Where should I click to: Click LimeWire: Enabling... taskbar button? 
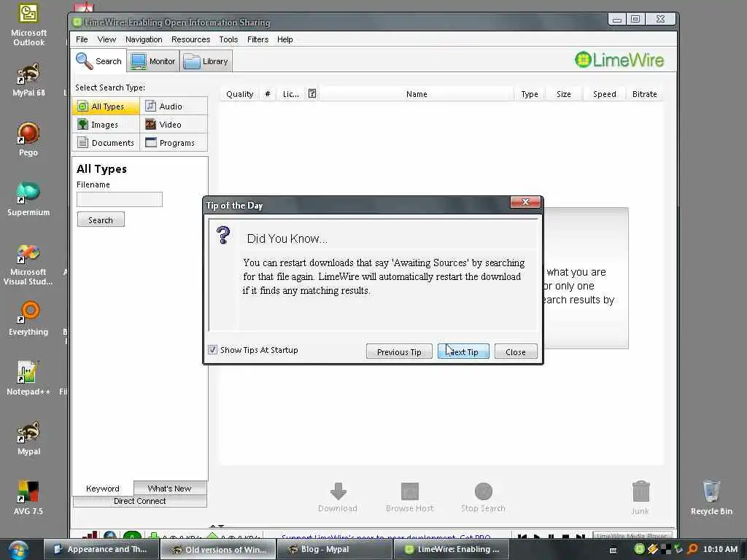[x=452, y=550]
